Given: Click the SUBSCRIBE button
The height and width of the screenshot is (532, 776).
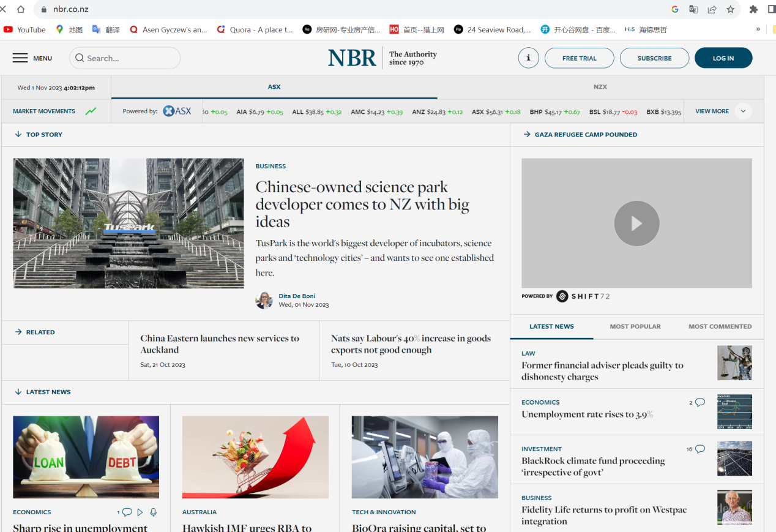Looking at the screenshot, I should coord(654,58).
